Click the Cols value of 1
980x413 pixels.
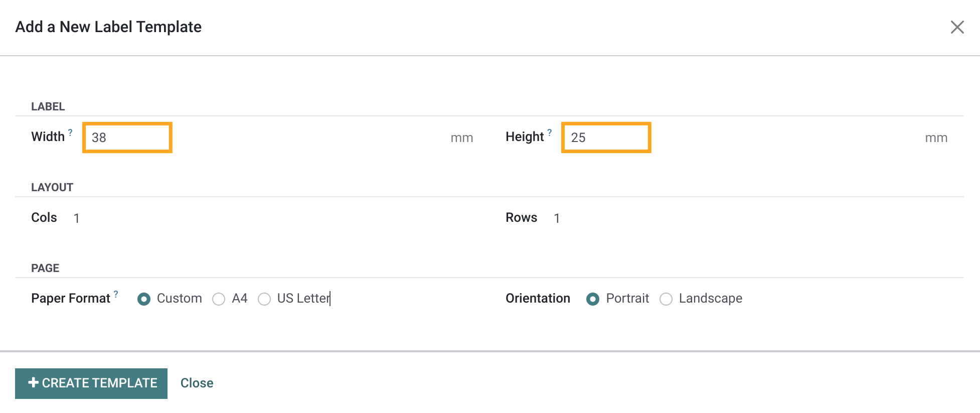click(76, 218)
